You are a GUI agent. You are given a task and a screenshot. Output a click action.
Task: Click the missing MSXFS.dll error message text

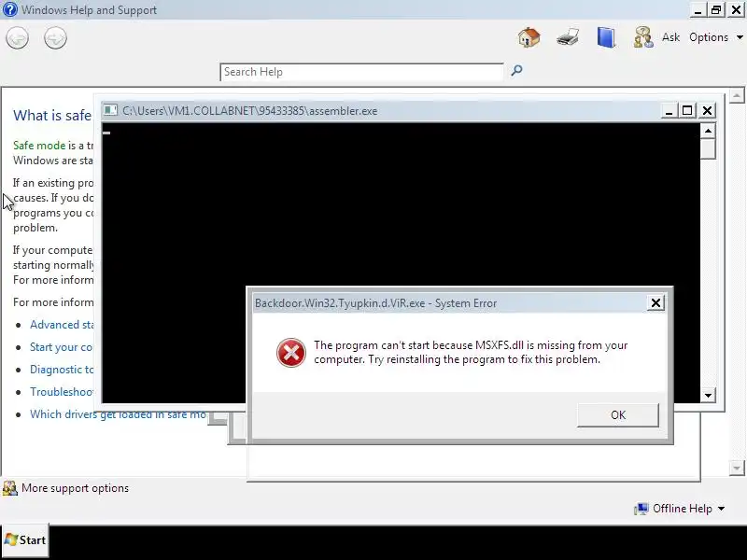471,353
